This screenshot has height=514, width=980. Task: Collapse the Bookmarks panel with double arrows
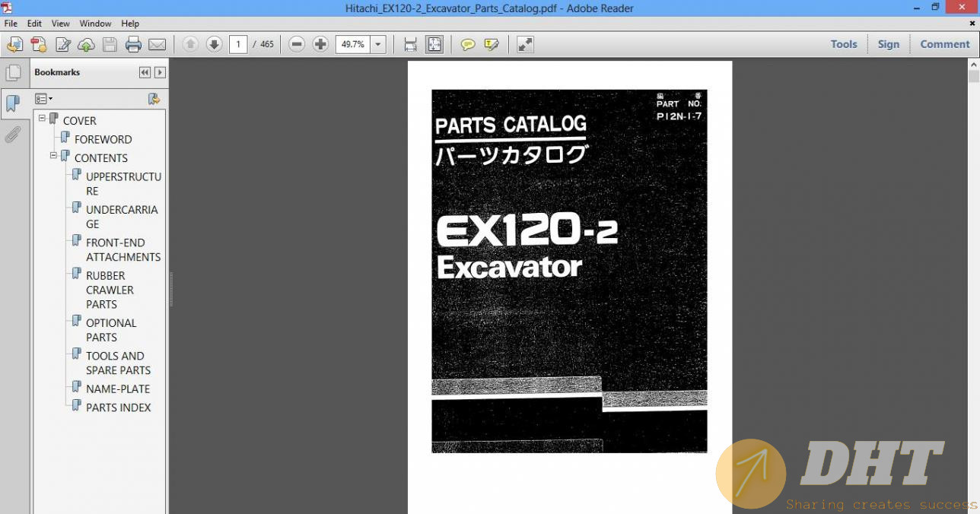coord(145,72)
